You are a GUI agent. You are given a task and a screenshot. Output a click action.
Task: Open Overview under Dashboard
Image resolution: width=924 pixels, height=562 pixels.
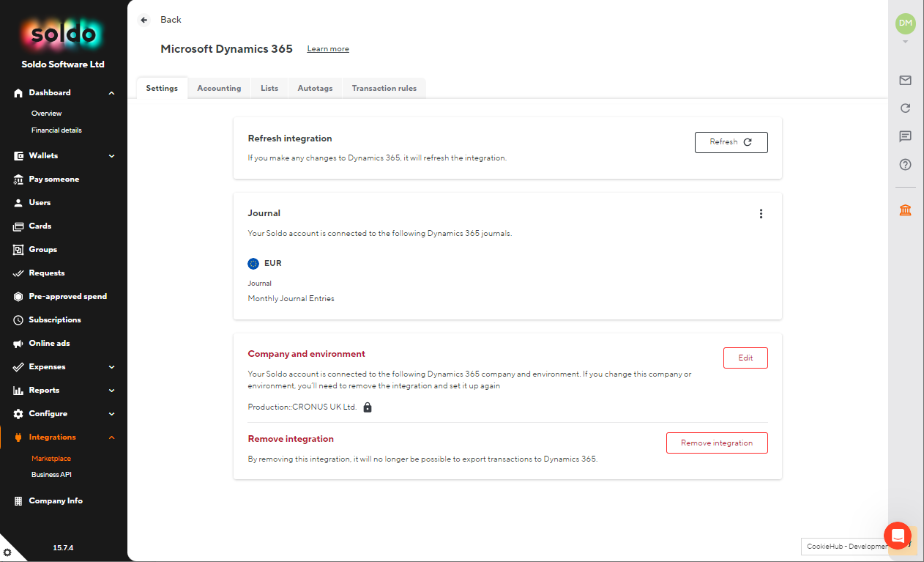click(x=46, y=114)
